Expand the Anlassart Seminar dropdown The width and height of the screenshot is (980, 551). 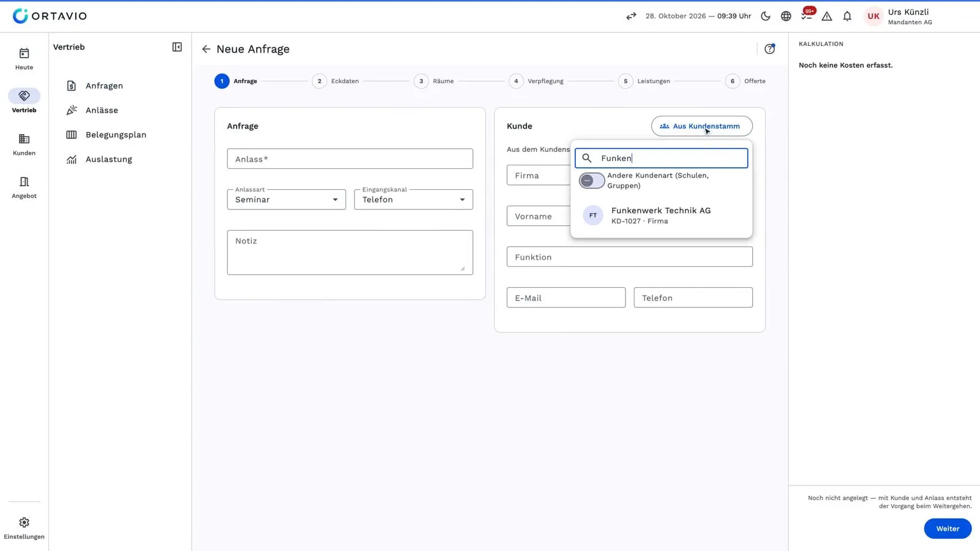(x=286, y=200)
